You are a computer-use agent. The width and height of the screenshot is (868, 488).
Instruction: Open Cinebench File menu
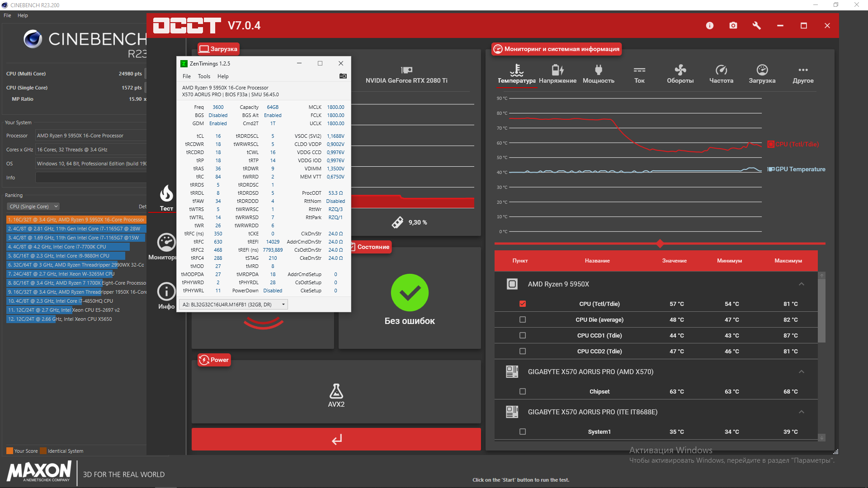tap(7, 15)
